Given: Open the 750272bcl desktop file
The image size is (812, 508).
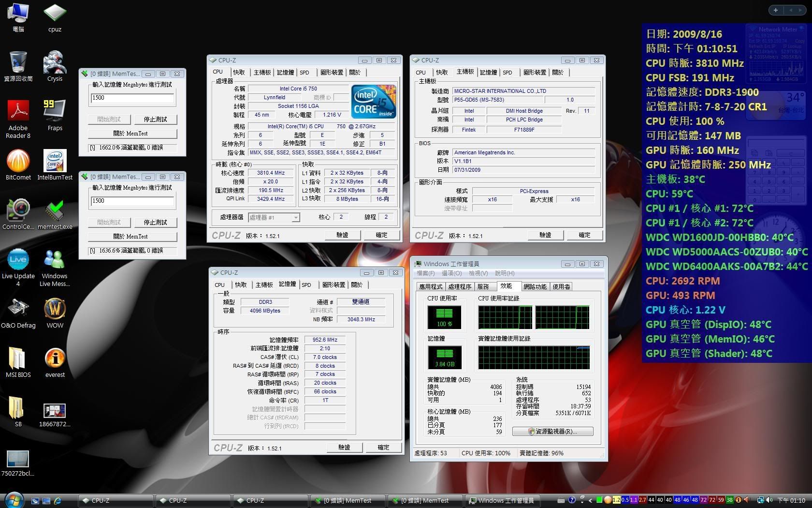Looking at the screenshot, I should click(18, 463).
